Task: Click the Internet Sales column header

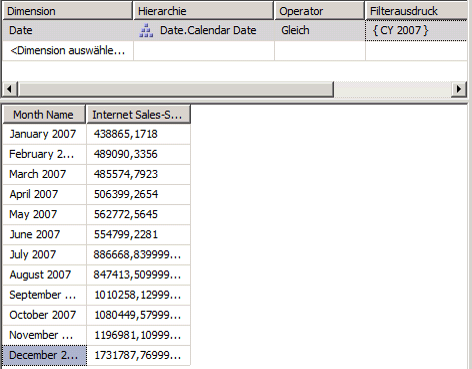Action: [138, 115]
